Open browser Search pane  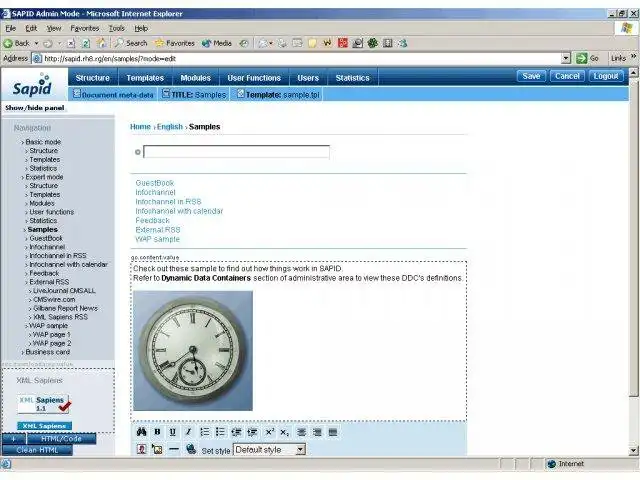click(131, 43)
